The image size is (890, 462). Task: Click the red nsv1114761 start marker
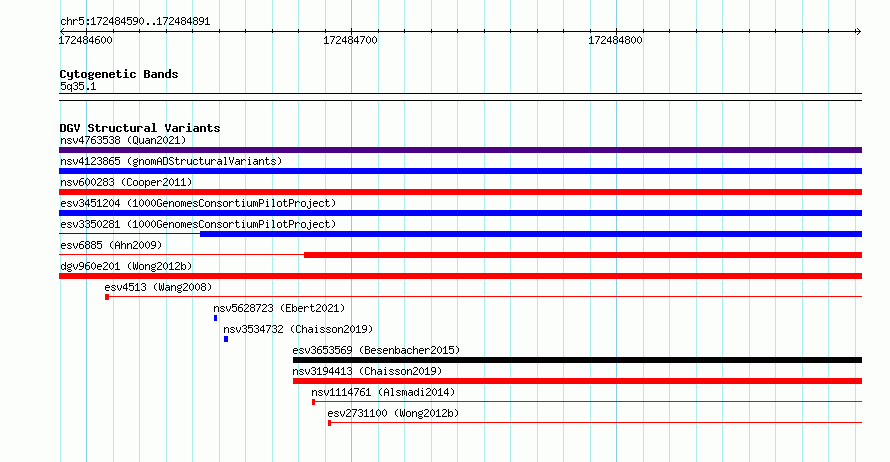(x=313, y=402)
